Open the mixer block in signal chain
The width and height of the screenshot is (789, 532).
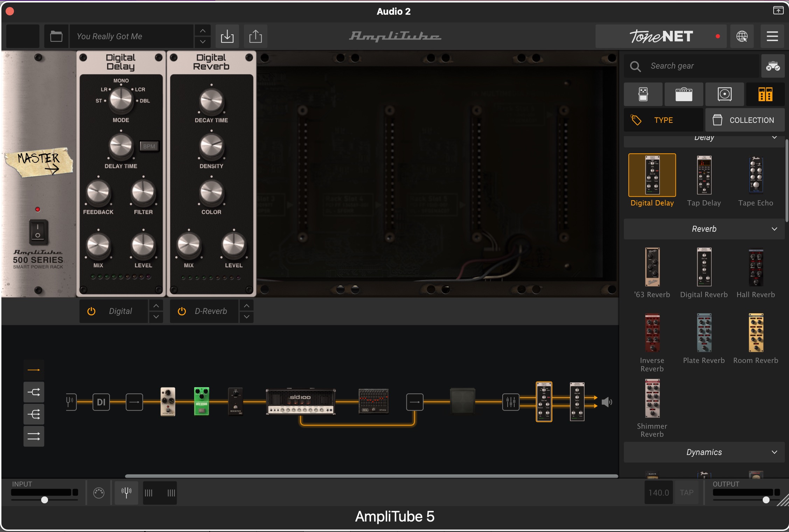click(x=511, y=402)
